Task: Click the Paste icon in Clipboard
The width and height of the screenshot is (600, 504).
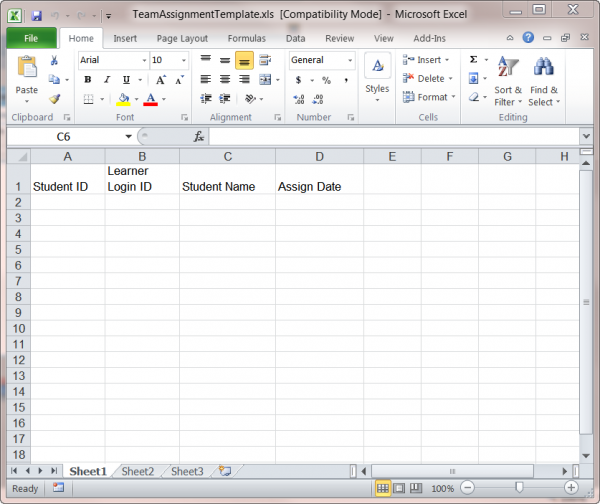Action: tap(27, 72)
